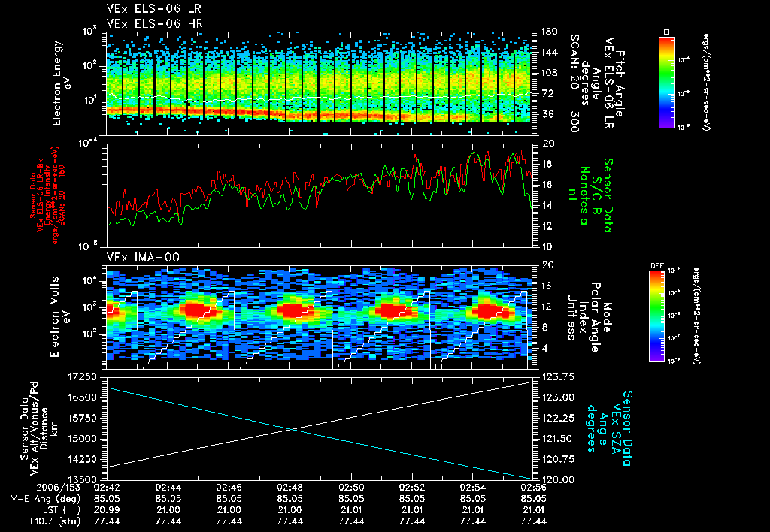Click the 120.75 SZA axis tick

point(558,459)
